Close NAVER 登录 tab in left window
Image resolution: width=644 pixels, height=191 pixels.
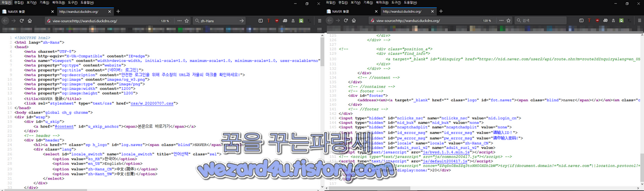(52, 11)
